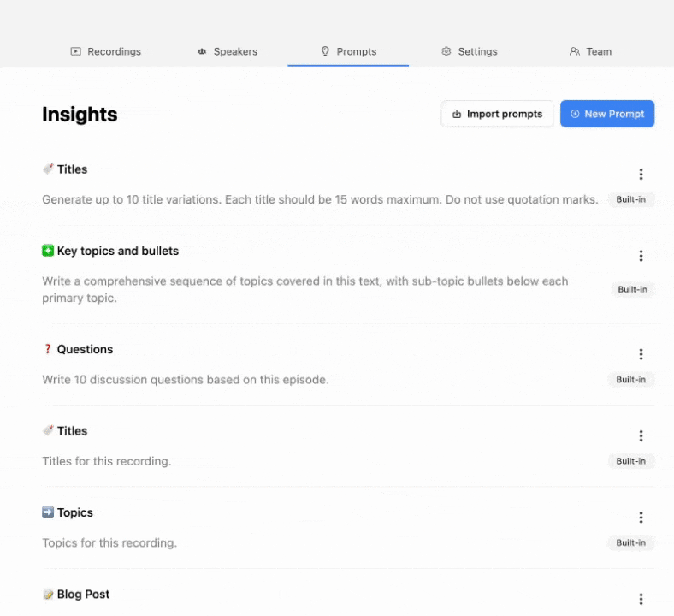Viewport: 674px width, 616px height.
Task: Switch to the Settings tab
Action: tap(469, 51)
